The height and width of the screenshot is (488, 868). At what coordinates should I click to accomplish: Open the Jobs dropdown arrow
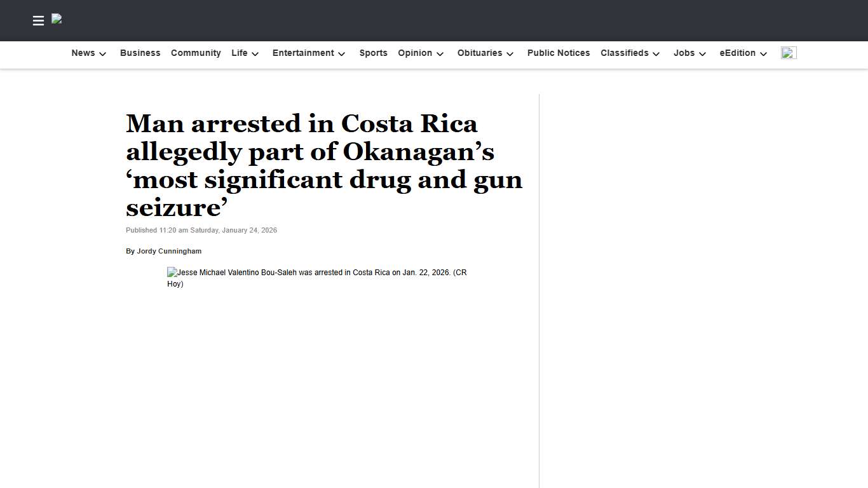703,54
